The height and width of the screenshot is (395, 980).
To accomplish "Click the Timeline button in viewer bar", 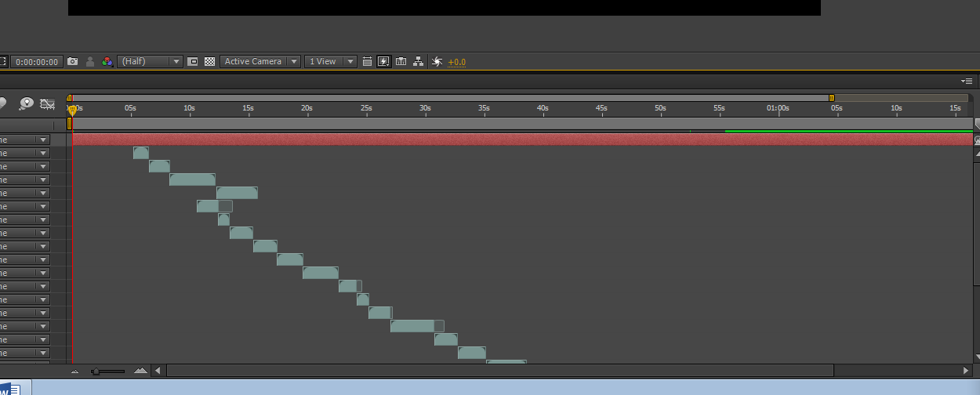I will (401, 61).
